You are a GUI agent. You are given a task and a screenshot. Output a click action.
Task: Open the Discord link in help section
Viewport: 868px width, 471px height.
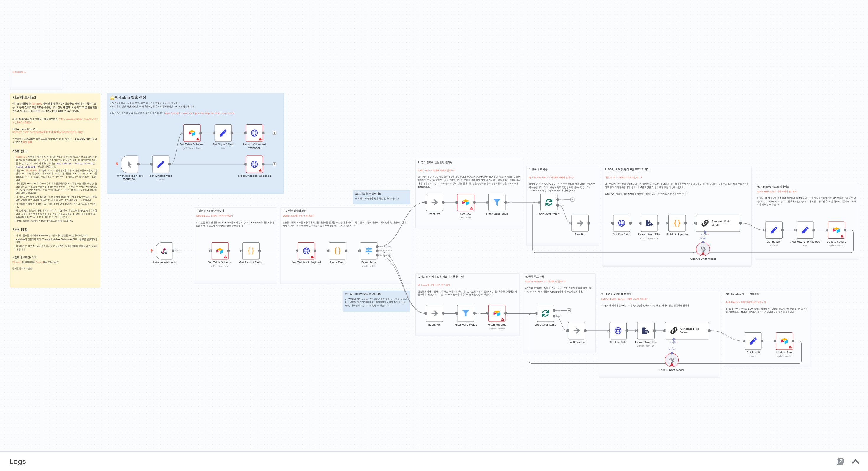(x=17, y=262)
